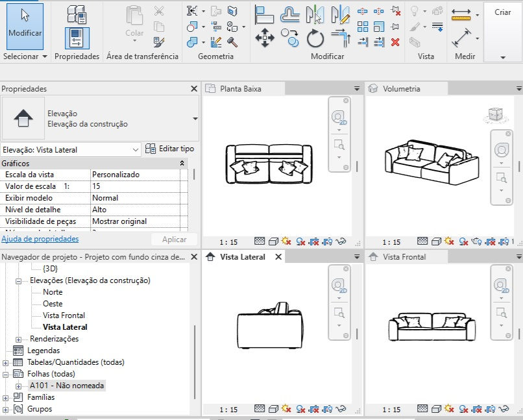The width and height of the screenshot is (523, 420).
Task: Expand Tabelas/Quantidades node
Action: point(5,363)
